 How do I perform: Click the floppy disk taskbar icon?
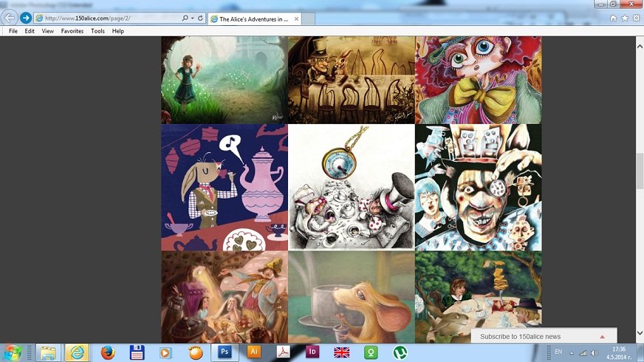click(x=137, y=353)
